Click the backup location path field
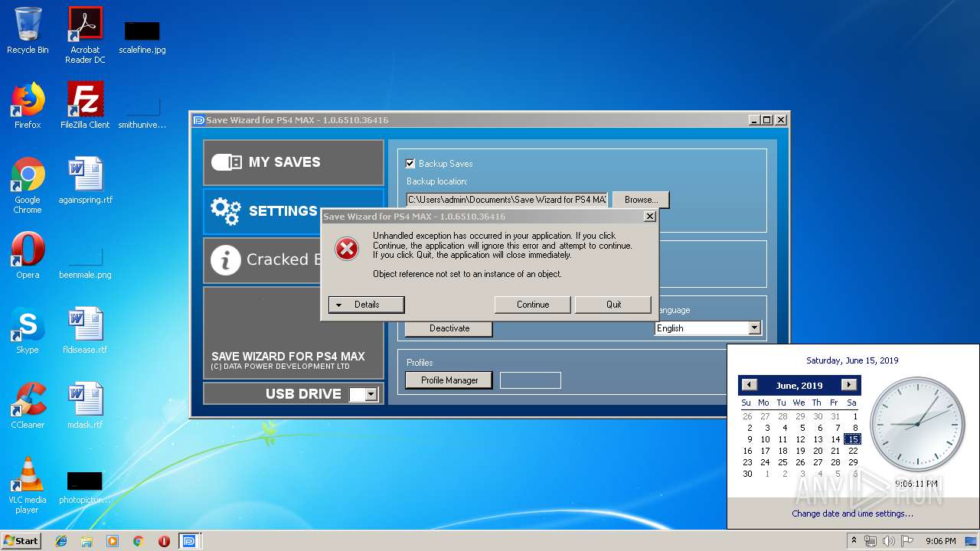980x551 pixels. [x=507, y=200]
